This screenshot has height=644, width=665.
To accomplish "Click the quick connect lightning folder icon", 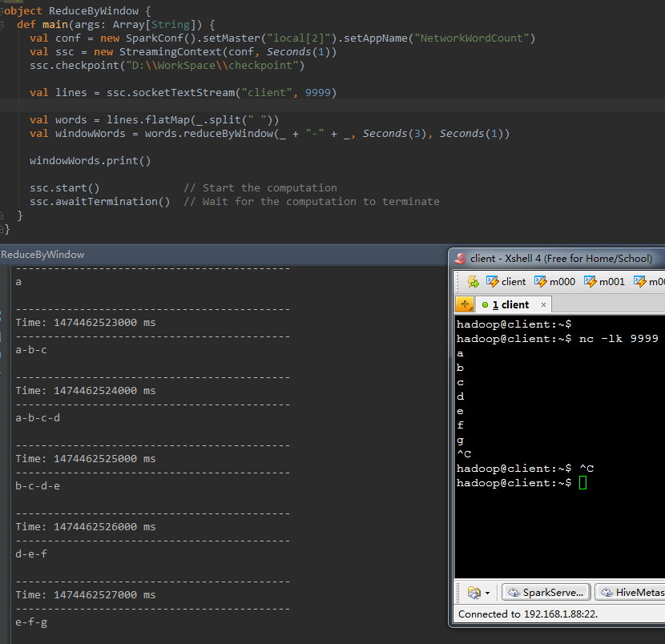I will tap(474, 281).
